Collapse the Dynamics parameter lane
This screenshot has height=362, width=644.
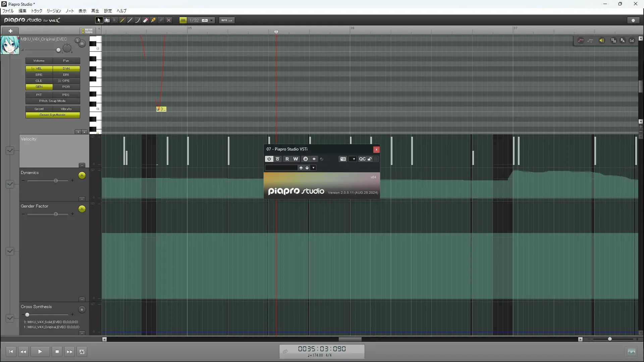click(x=82, y=199)
